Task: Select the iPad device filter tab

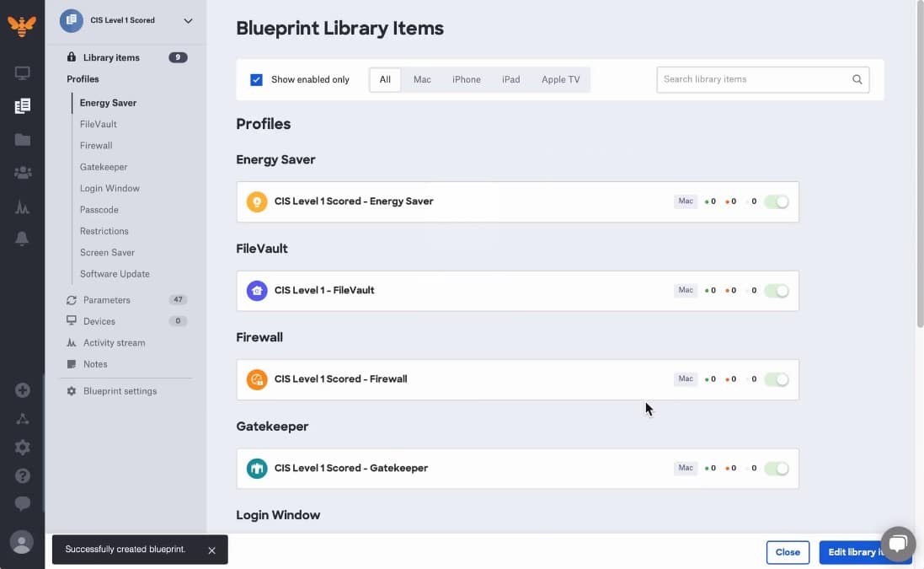Action: point(511,79)
